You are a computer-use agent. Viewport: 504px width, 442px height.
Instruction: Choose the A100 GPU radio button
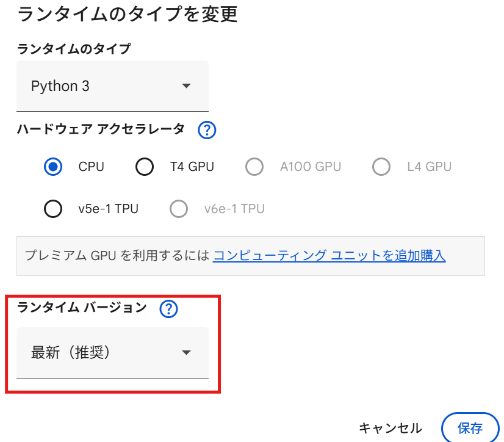(x=254, y=167)
